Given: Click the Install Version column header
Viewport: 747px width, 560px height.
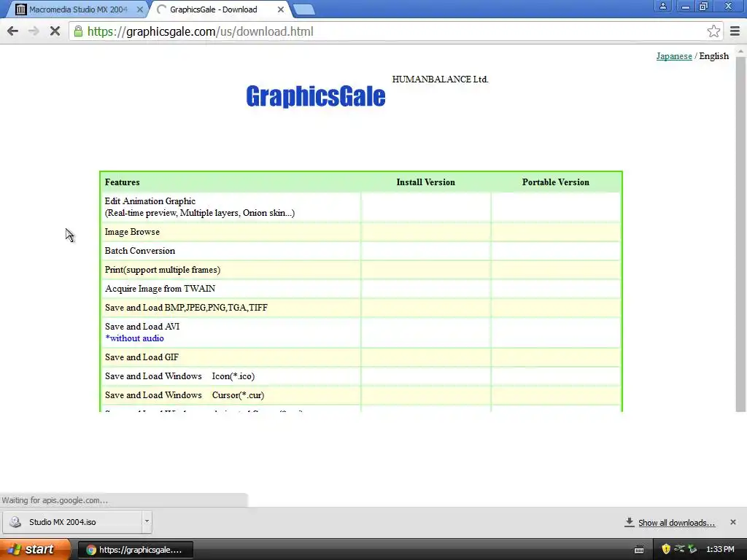Looking at the screenshot, I should 425,182.
